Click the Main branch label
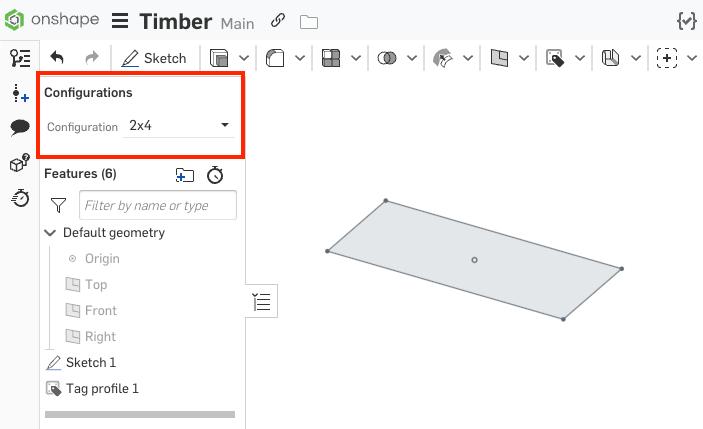703x429 pixels. click(x=237, y=23)
